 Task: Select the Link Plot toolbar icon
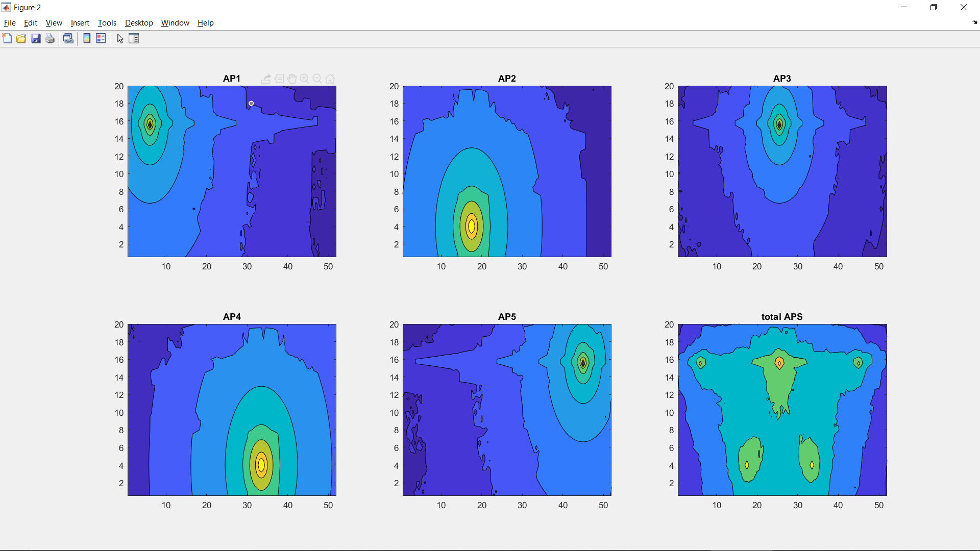click(x=68, y=38)
